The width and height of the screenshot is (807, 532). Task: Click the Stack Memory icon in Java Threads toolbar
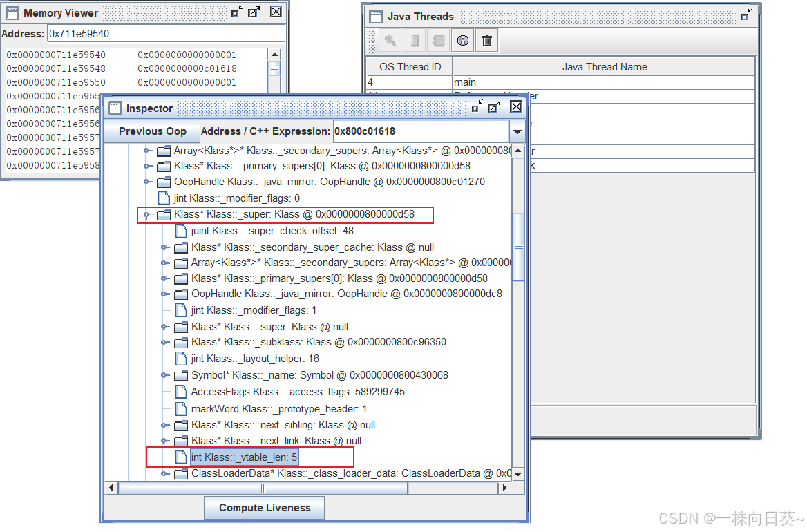pos(415,40)
